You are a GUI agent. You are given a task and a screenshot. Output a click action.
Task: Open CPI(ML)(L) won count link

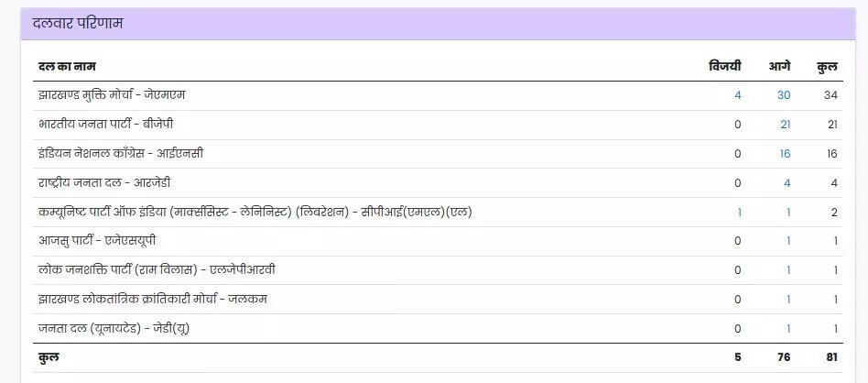pos(739,213)
